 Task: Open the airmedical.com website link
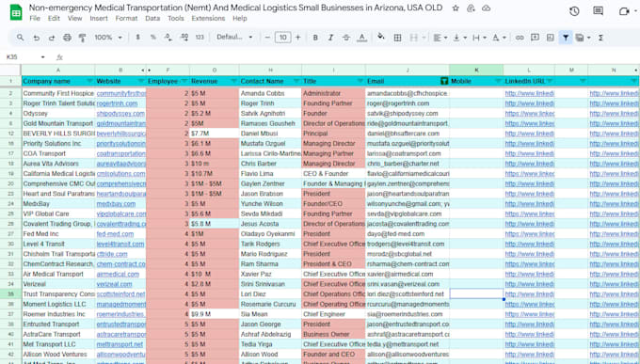tap(118, 275)
